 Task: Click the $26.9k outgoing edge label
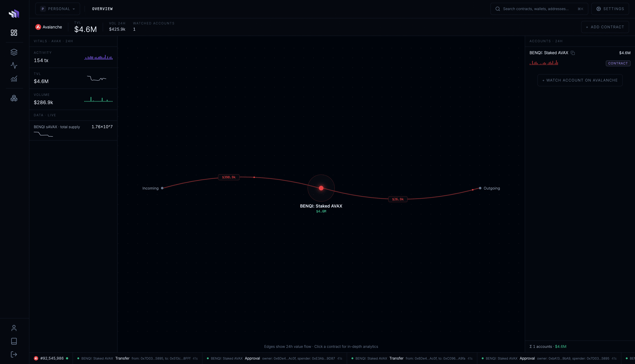[x=398, y=199]
